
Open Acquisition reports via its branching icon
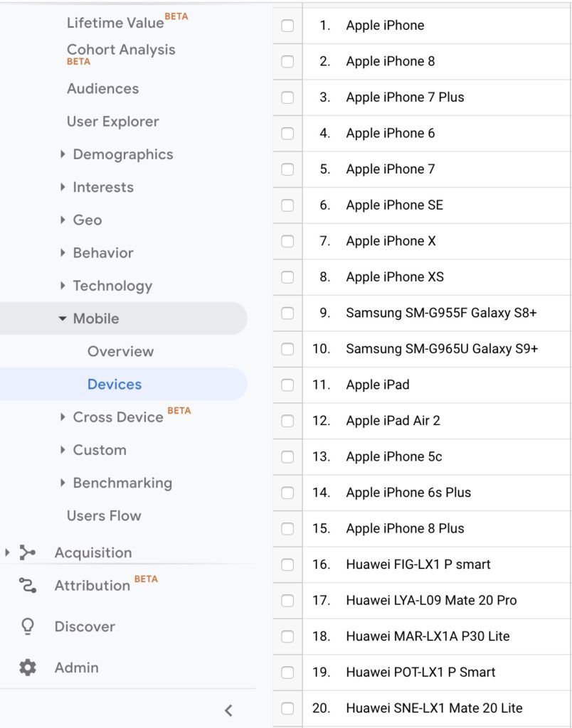pyautogui.click(x=28, y=552)
